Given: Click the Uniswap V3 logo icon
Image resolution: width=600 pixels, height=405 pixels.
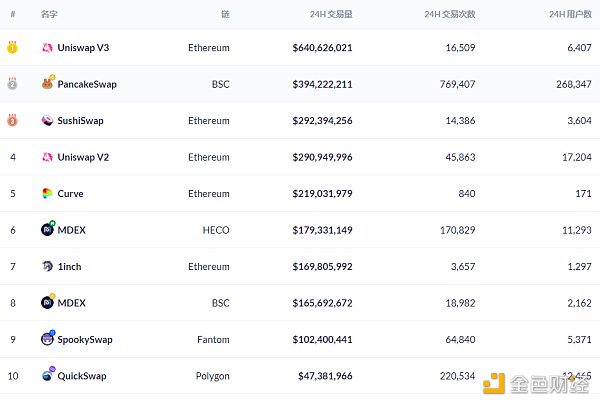Looking at the screenshot, I should tap(47, 48).
